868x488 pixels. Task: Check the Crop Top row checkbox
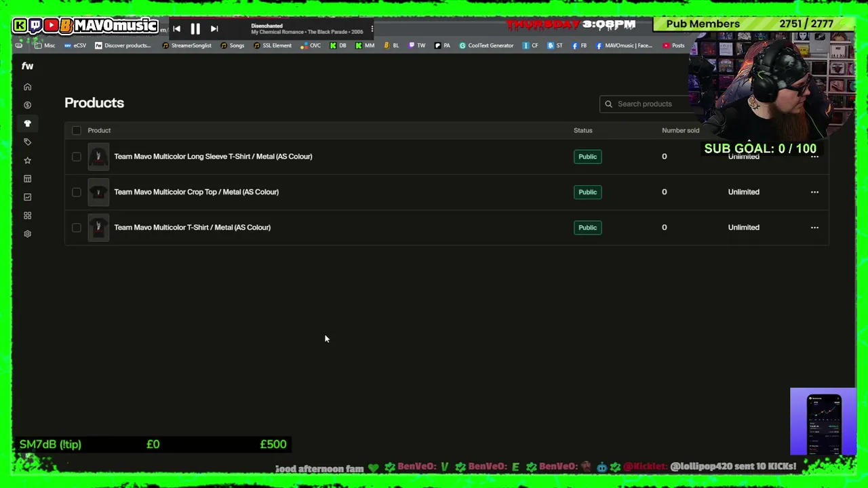point(76,192)
